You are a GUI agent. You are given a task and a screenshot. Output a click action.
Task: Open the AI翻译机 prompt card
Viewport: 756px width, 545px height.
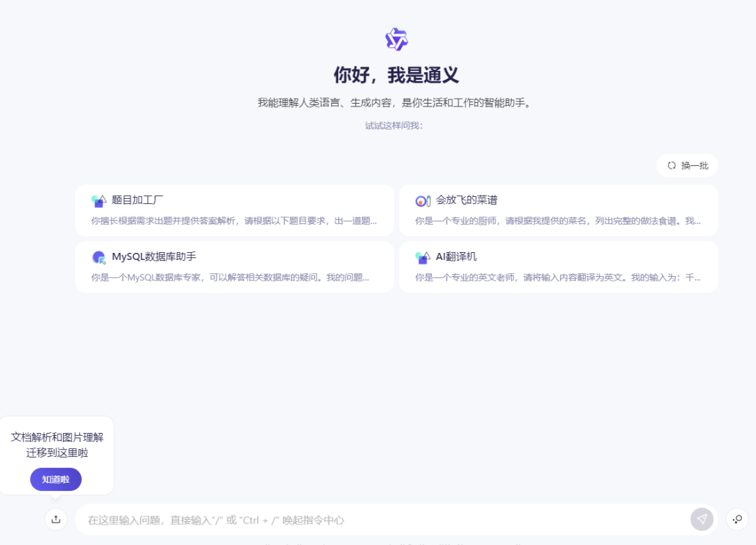[x=559, y=267]
